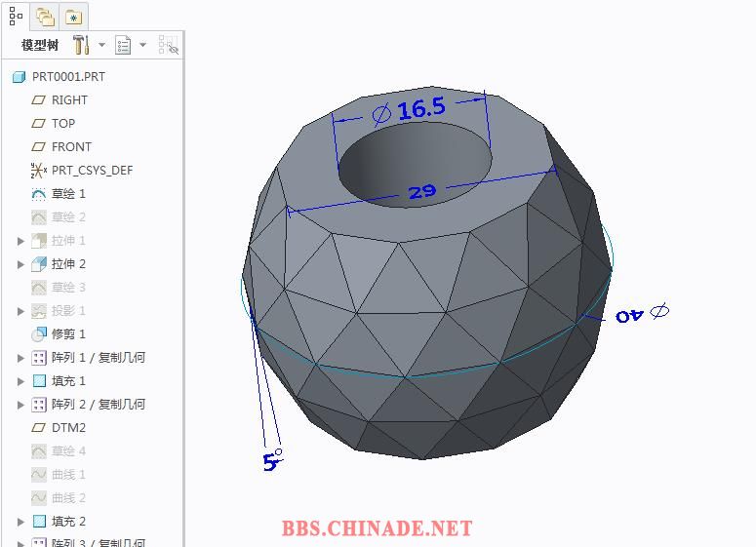Image resolution: width=756 pixels, height=547 pixels.
Task: Open dropdown arrow next to show list icon
Action: click(142, 45)
